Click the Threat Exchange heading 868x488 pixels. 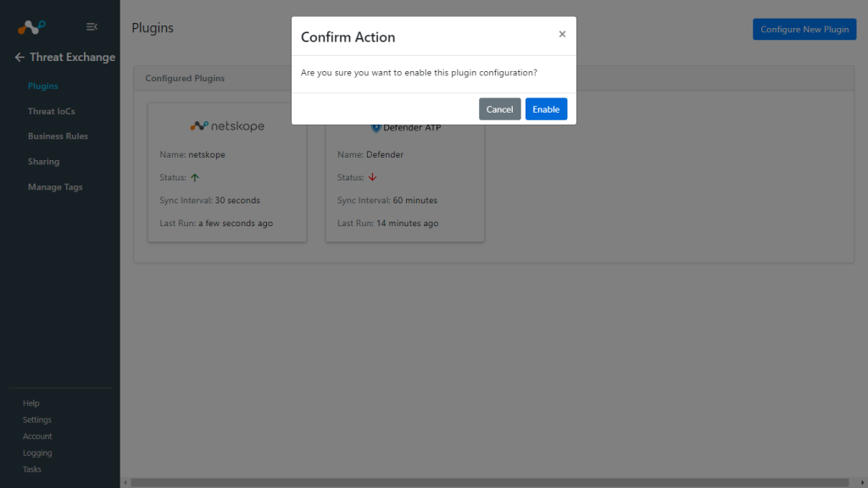(x=72, y=57)
